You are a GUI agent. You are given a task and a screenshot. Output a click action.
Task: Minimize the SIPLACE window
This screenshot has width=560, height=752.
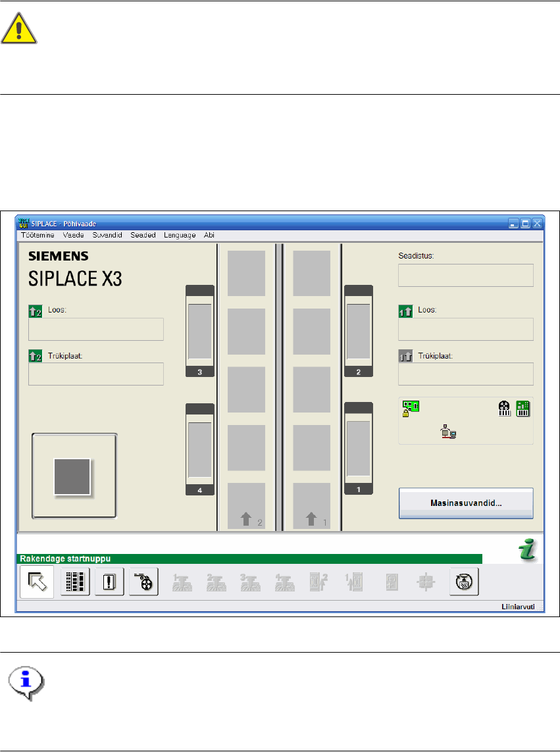click(513, 224)
